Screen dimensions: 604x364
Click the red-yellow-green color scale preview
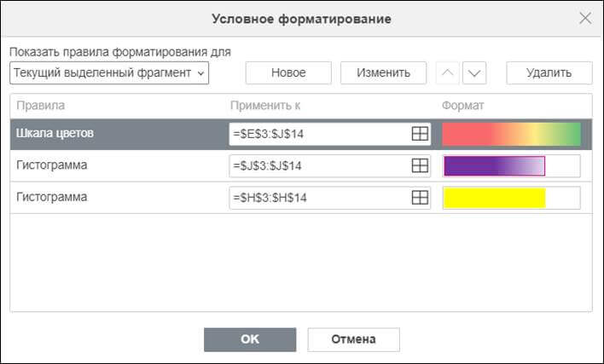[511, 134]
